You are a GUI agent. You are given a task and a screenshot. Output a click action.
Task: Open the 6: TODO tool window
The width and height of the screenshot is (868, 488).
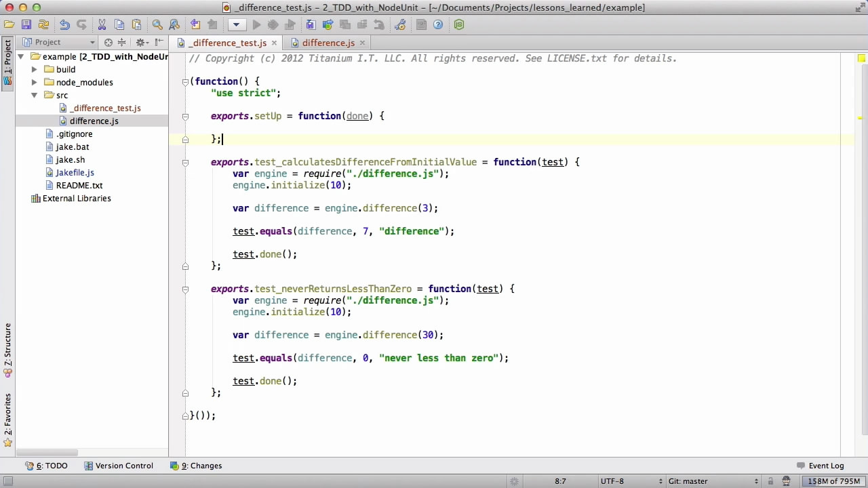[46, 466]
